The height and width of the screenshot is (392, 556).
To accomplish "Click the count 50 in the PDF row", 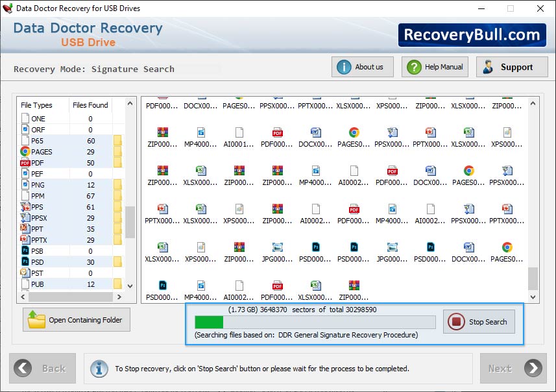I will tap(91, 163).
